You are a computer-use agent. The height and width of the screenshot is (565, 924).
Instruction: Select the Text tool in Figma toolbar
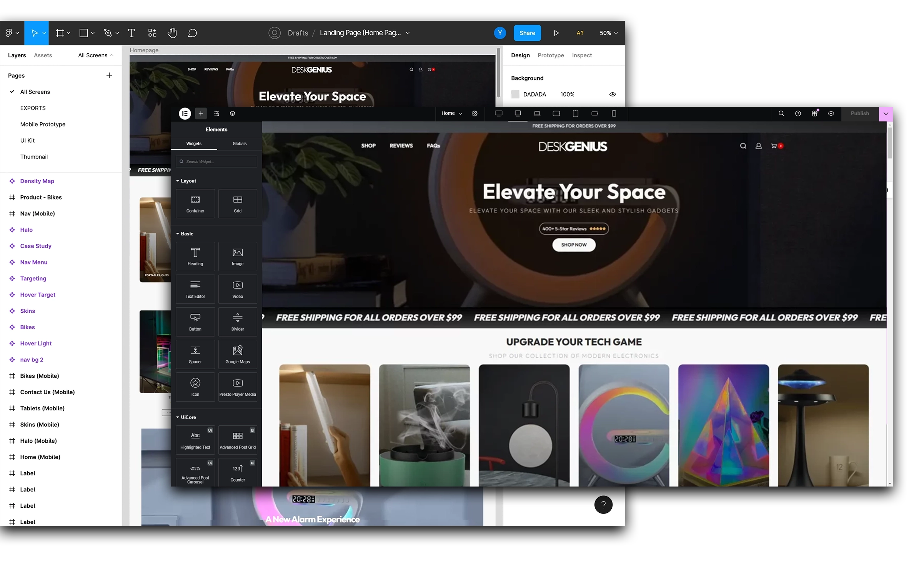[x=132, y=33]
